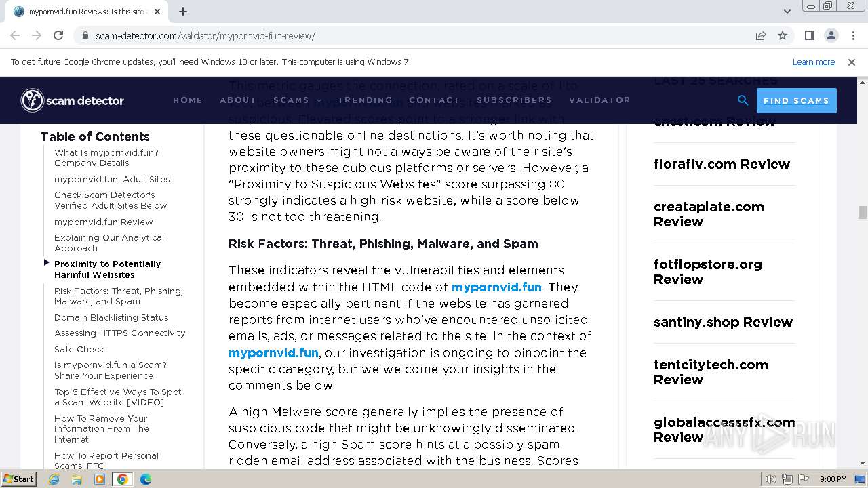The height and width of the screenshot is (488, 868).
Task: Open the SUBSCRIBERS menu item
Action: [x=514, y=100]
